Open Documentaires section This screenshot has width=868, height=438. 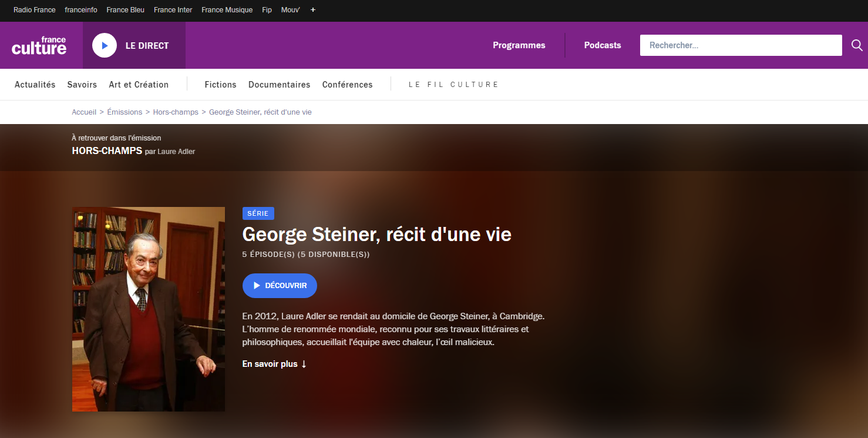pos(279,85)
